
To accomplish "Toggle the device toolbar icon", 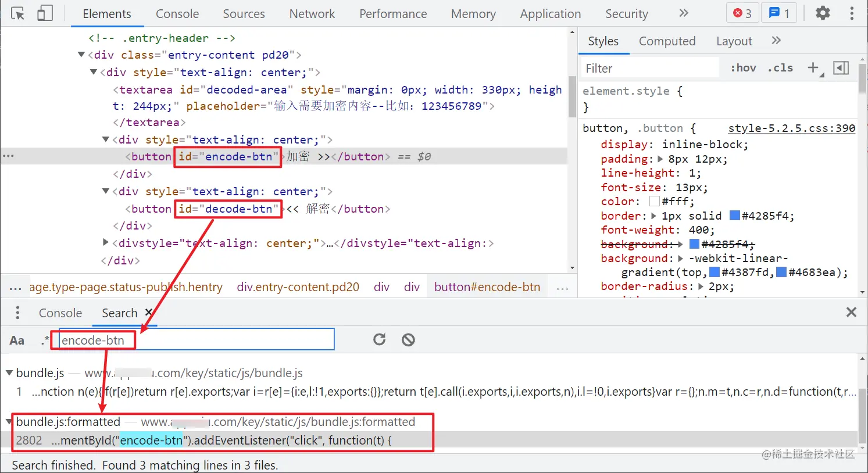I will coord(45,13).
